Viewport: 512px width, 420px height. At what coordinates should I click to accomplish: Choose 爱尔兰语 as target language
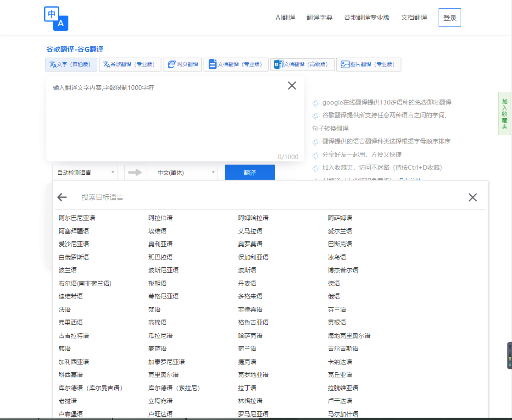coord(340,231)
